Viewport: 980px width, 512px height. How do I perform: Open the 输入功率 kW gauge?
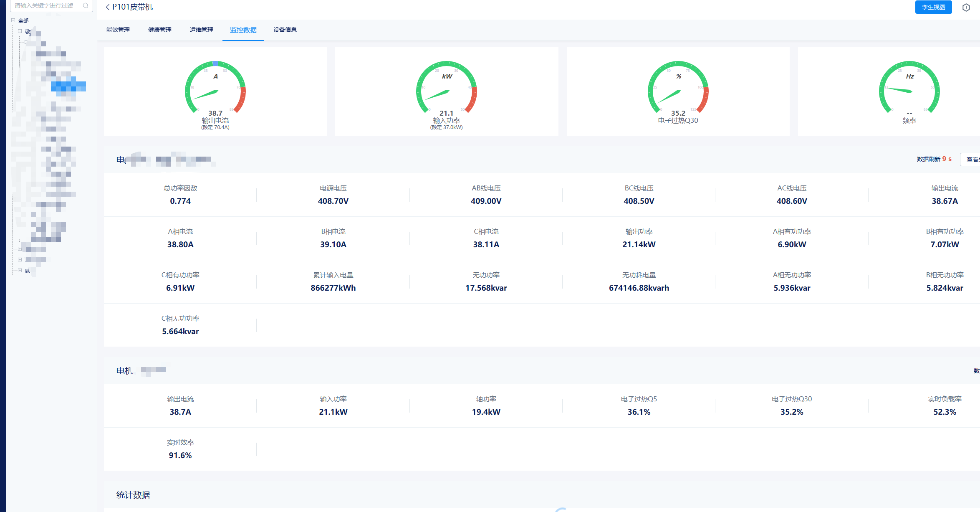tap(447, 88)
